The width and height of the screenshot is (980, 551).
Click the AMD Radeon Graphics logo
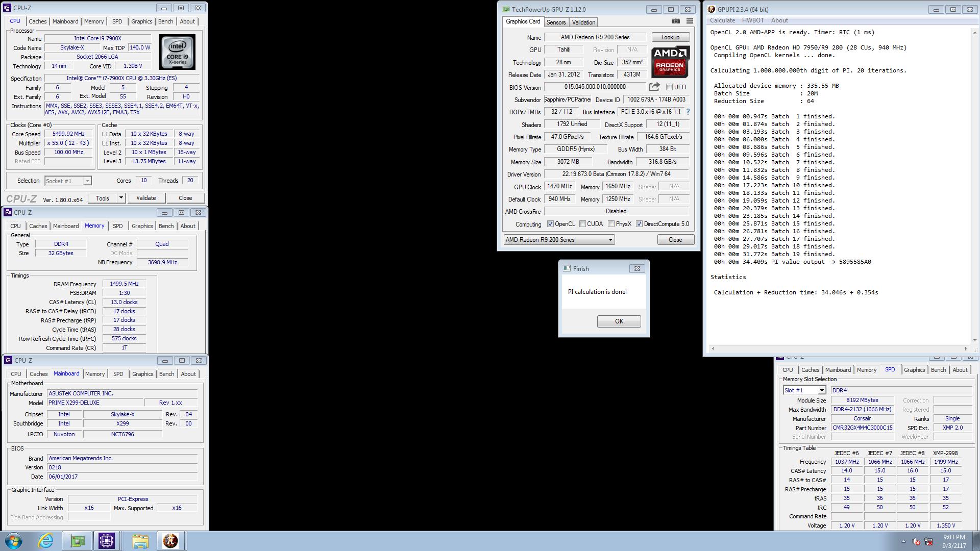(670, 62)
